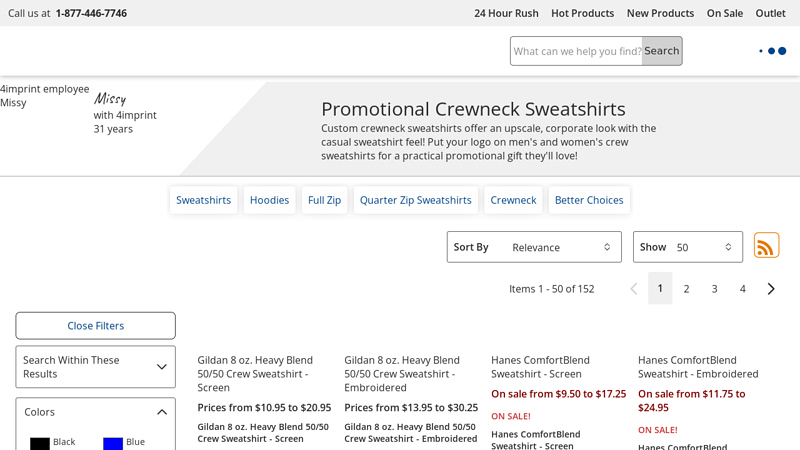Select the Hoodies category tab

click(x=269, y=200)
